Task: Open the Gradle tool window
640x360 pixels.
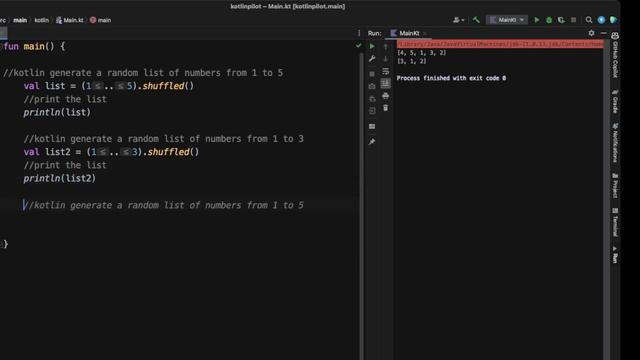Action: pyautogui.click(x=615, y=101)
